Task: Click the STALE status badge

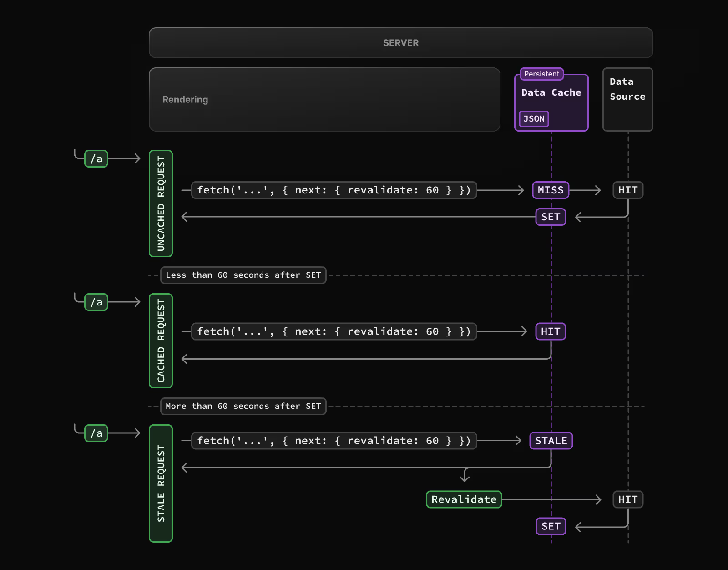Action: (551, 440)
